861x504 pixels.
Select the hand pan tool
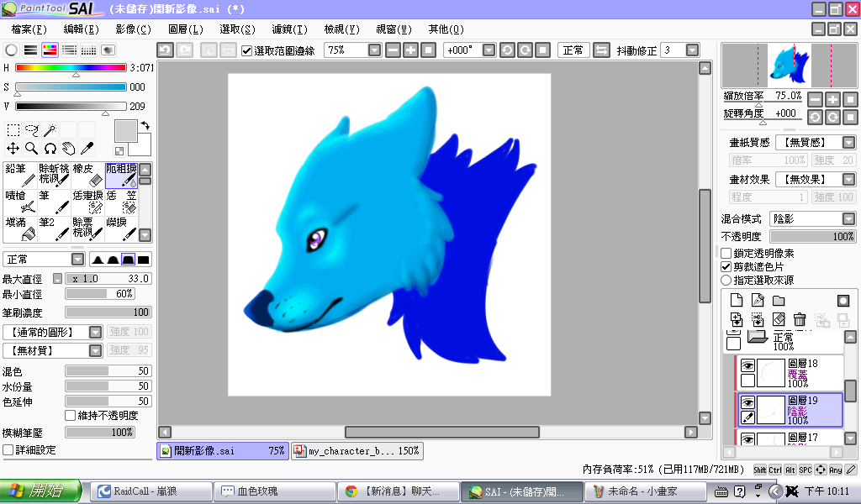[68, 148]
